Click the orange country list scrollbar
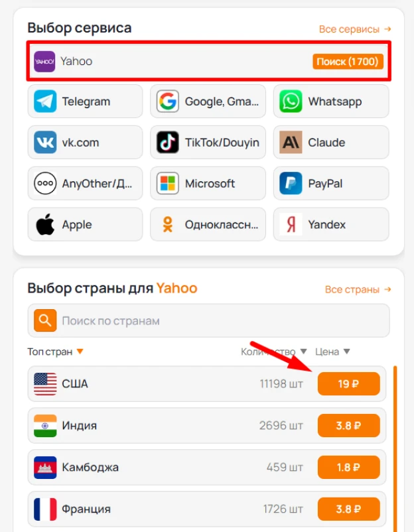The width and height of the screenshot is (414, 532). (x=395, y=448)
